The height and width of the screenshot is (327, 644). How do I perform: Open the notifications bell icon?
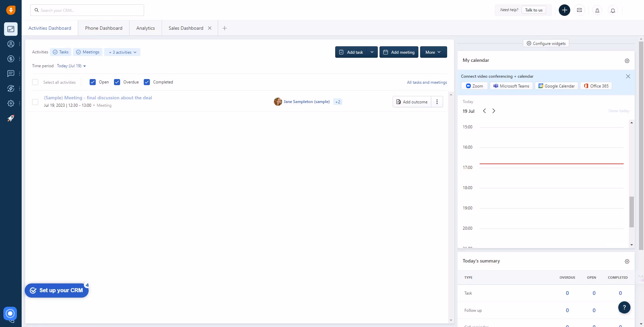pos(613,10)
